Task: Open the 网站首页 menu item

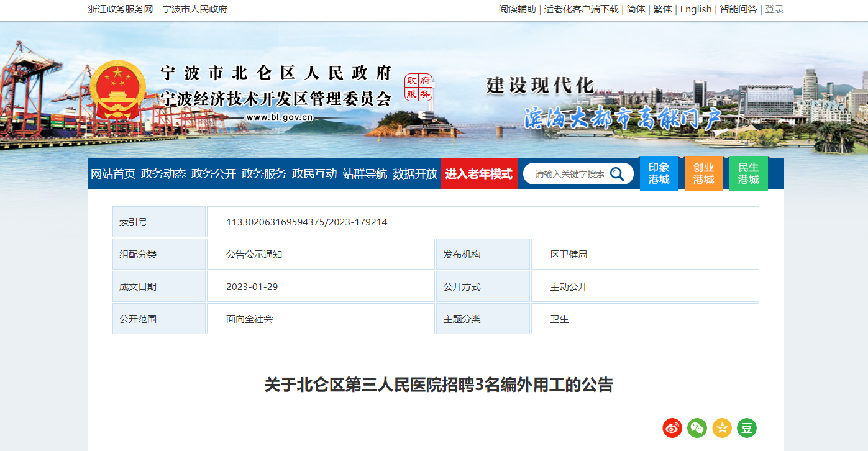Action: click(113, 174)
